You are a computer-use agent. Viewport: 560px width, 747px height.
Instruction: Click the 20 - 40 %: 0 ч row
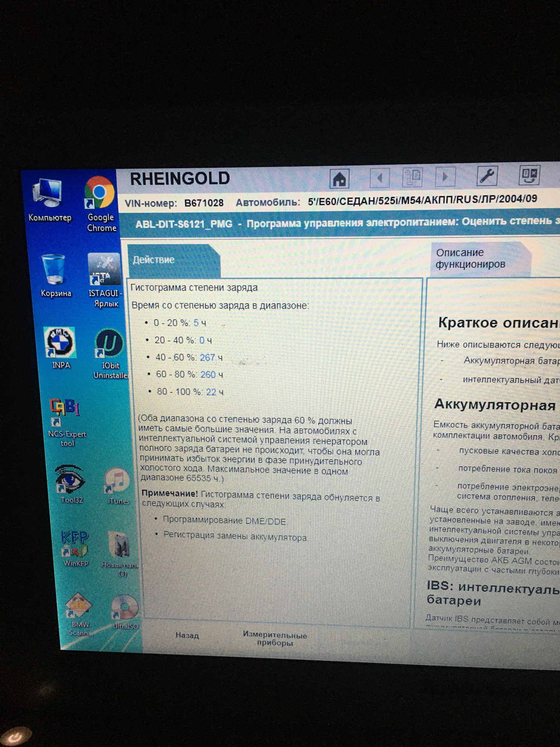click(183, 340)
